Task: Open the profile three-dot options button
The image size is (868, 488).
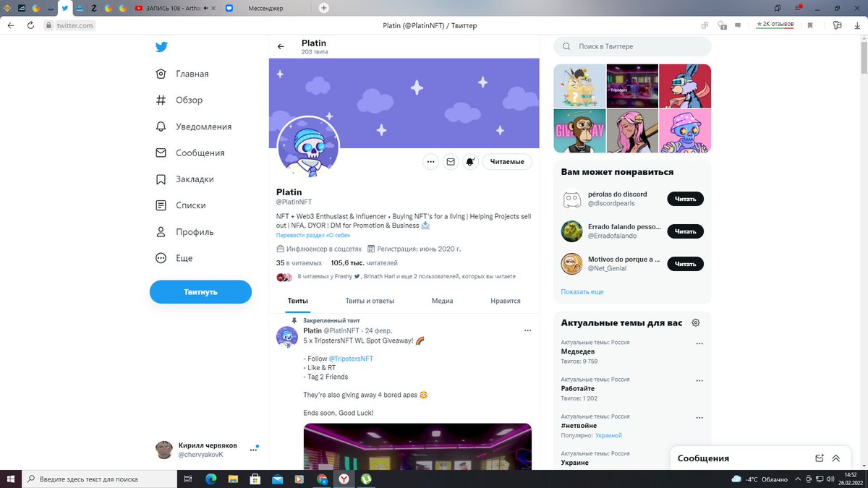Action: click(x=431, y=162)
